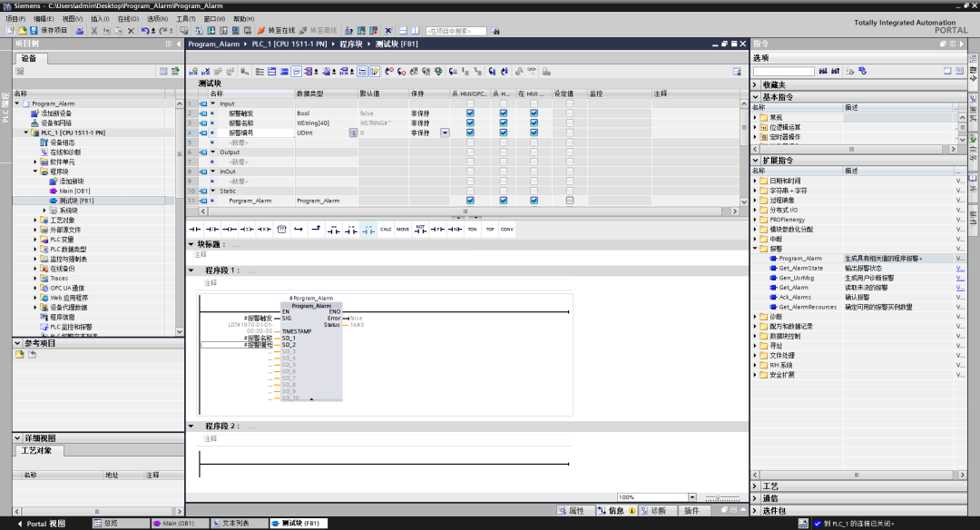Insert the CONV convert instruction

pos(507,230)
